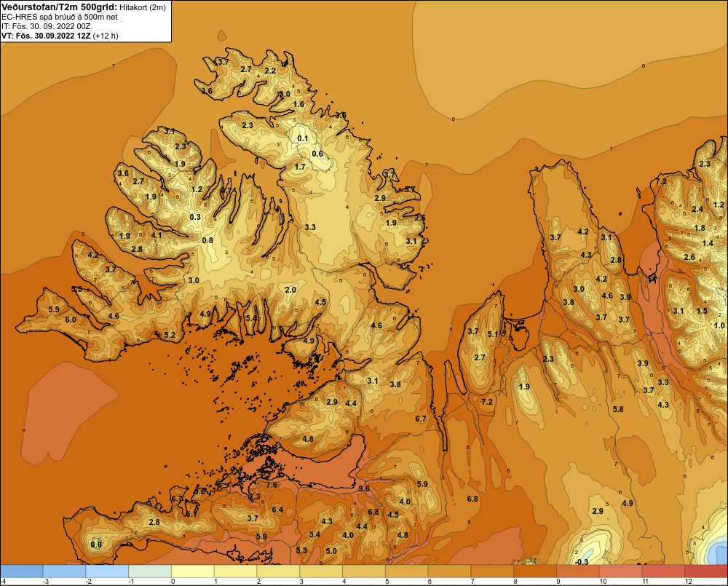The height and width of the screenshot is (586, 728).
Task: Click the legend swatch between -3 and -2
Action: click(64, 571)
